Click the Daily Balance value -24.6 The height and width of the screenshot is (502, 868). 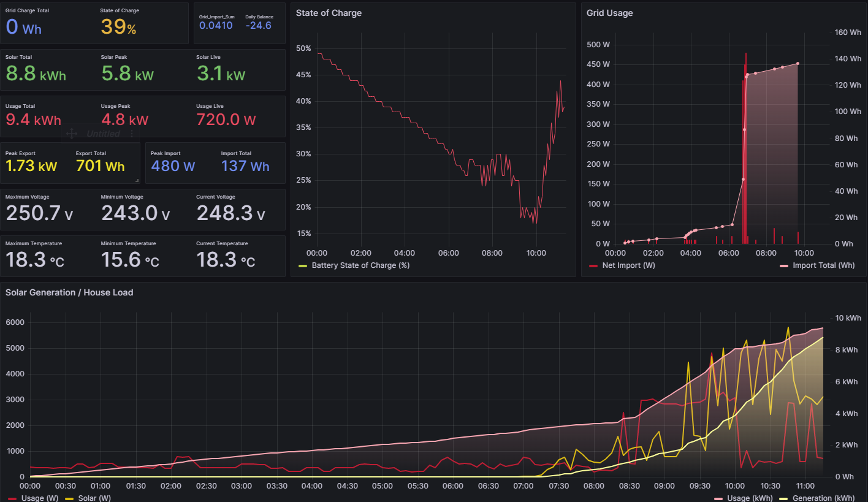(258, 25)
